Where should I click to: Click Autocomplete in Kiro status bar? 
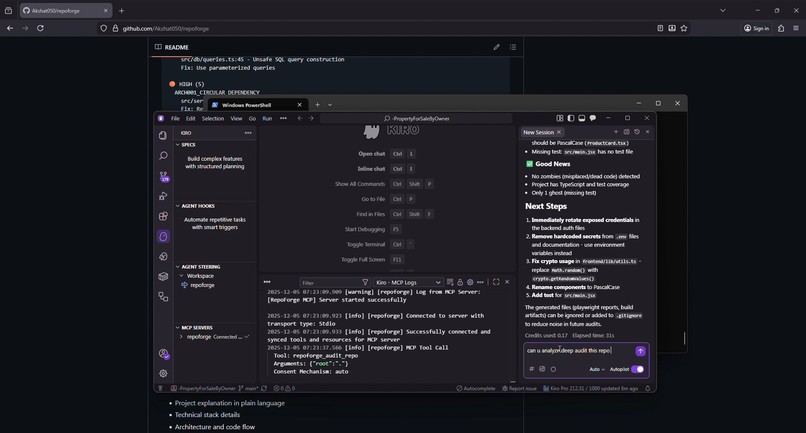(x=476, y=388)
